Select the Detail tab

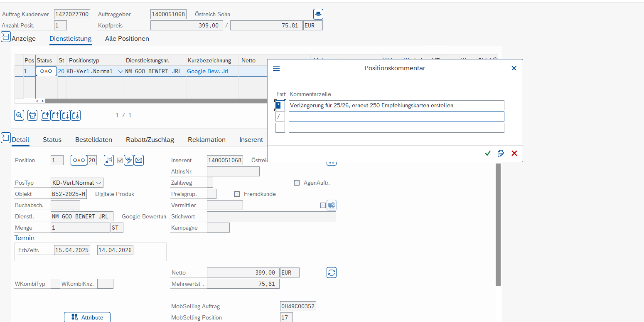pyautogui.click(x=20, y=139)
